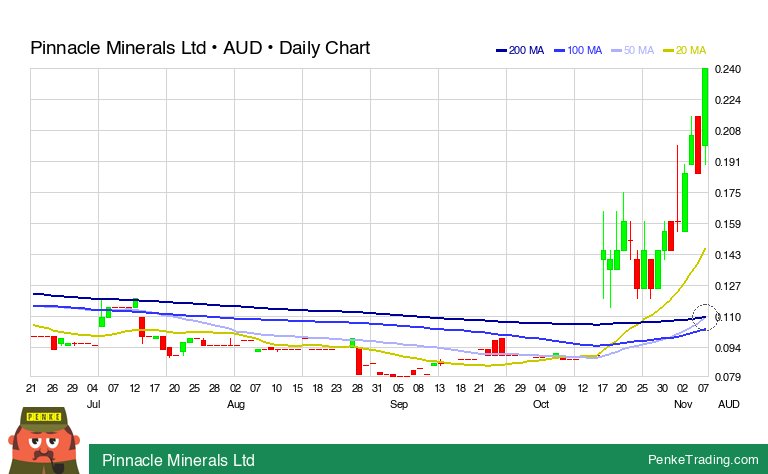Click the 50 MA legend entry
Viewport: 768px width, 474px height.
tap(632, 50)
